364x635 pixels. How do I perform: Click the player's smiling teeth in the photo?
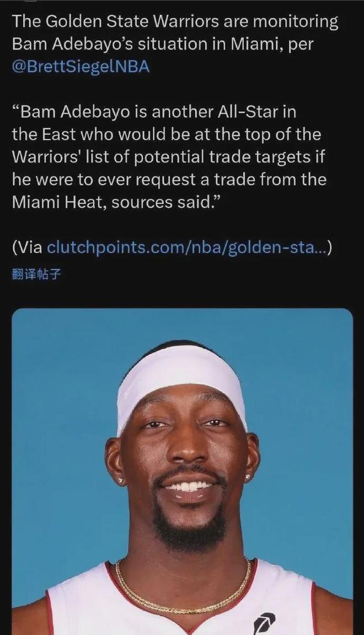point(189,486)
